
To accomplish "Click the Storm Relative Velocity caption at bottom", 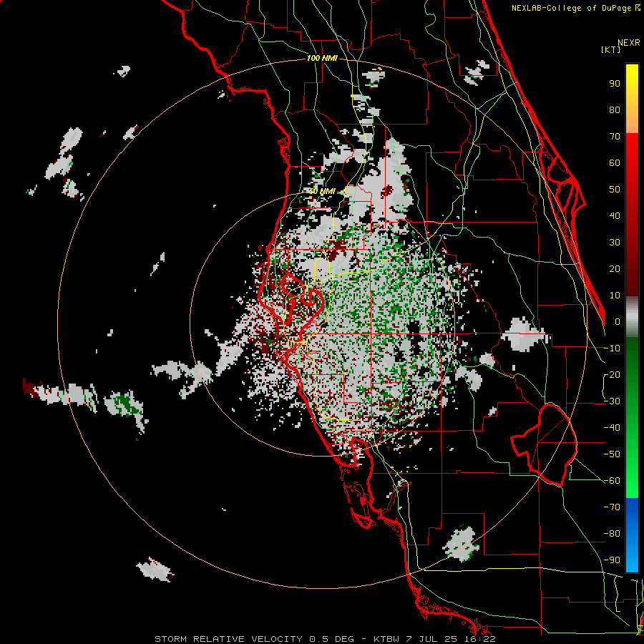I will coord(325,639).
